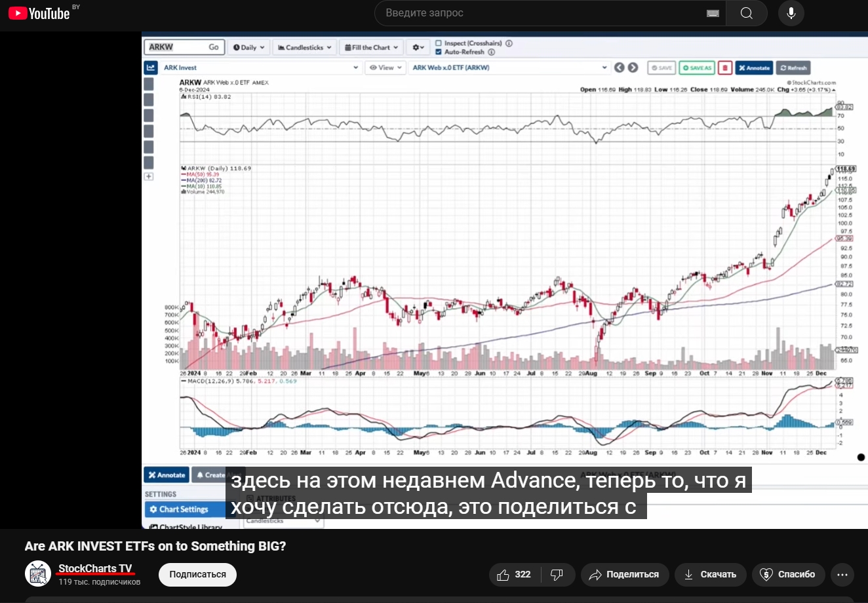Click the fifth grey sidebar tool square
This screenshot has width=868, height=603.
point(149,147)
